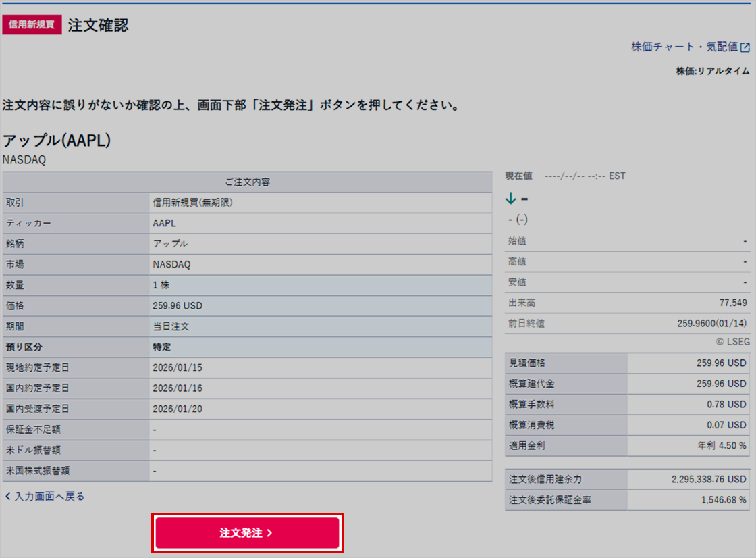Click the 前日終値 previous close value
The height and width of the screenshot is (558, 756).
pyautogui.click(x=711, y=324)
